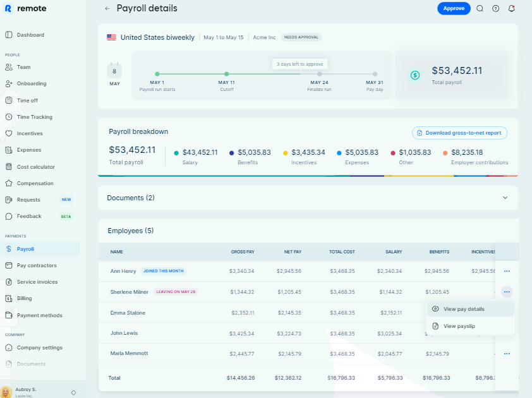
Task: Open the notifications bell icon
Action: pyautogui.click(x=512, y=8)
